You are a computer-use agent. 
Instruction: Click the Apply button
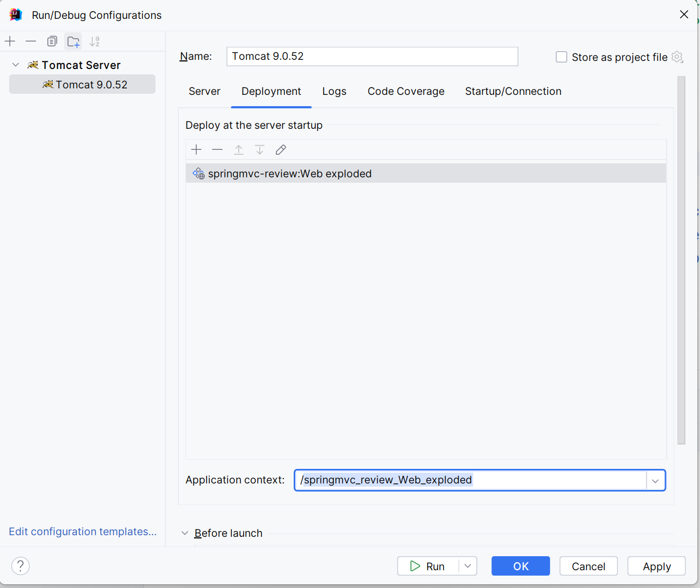[x=657, y=566]
